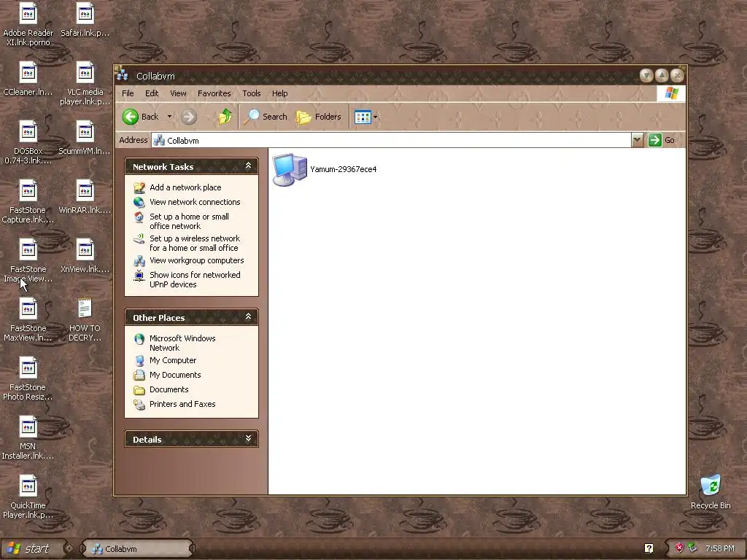Select the CCleaner desktop icon

click(x=28, y=79)
